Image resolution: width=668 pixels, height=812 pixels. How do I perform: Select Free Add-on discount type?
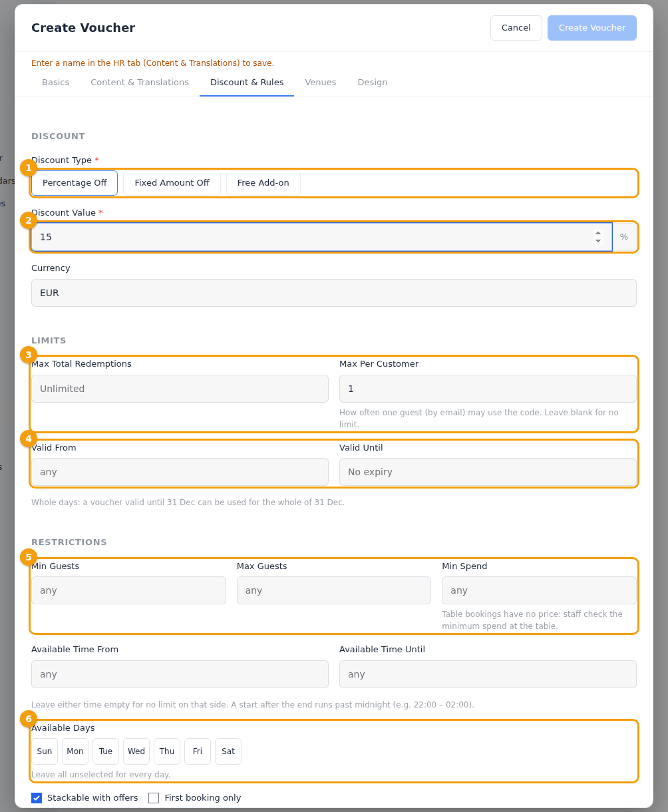[x=263, y=183]
